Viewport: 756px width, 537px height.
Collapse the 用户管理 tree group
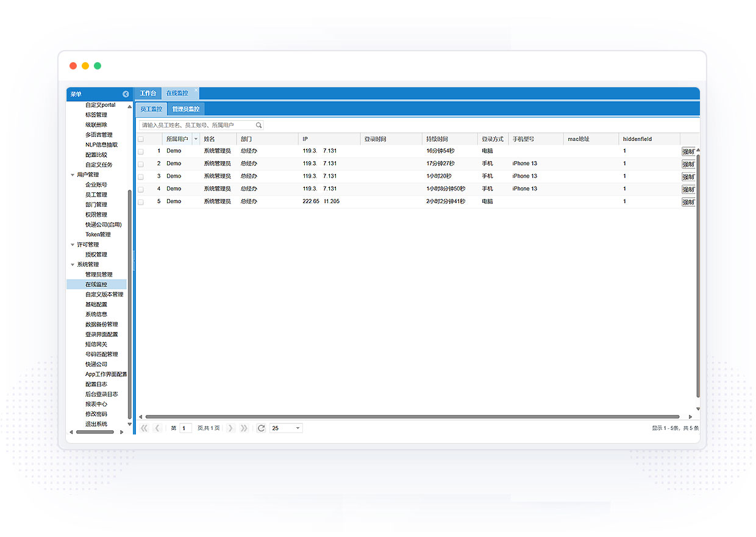tap(73, 175)
